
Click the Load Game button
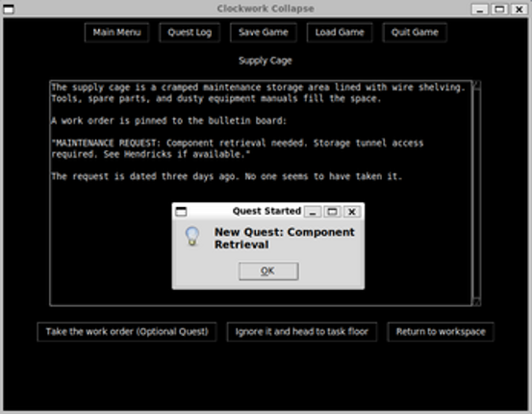click(x=340, y=33)
